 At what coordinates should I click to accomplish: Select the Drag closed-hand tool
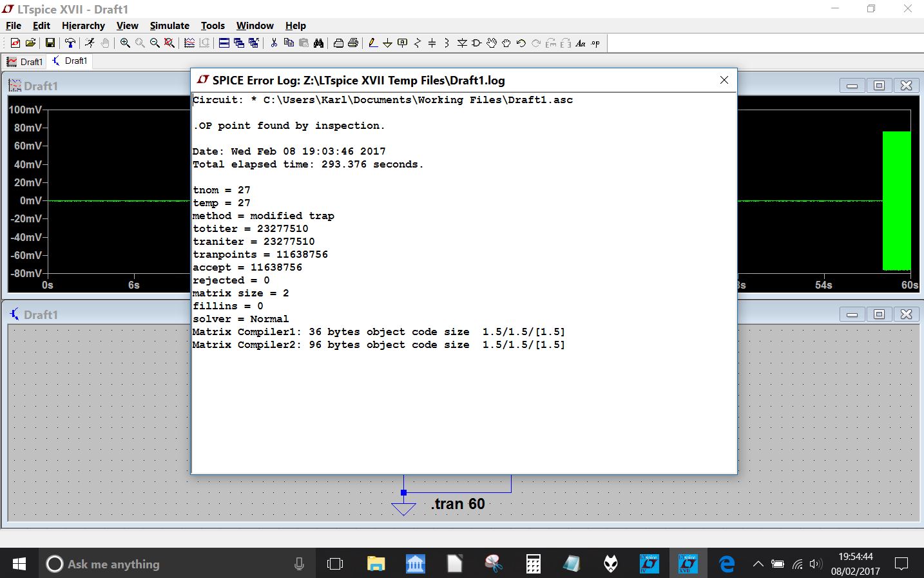click(x=506, y=43)
